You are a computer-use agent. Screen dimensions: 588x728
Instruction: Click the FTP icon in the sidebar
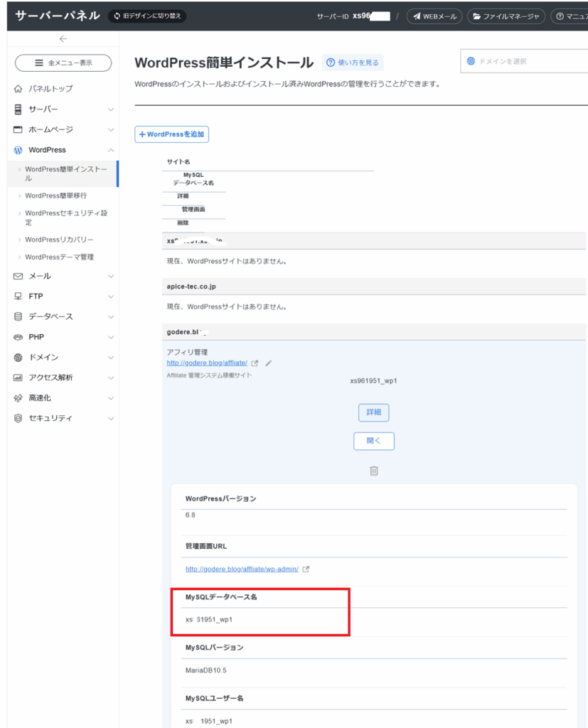point(18,296)
